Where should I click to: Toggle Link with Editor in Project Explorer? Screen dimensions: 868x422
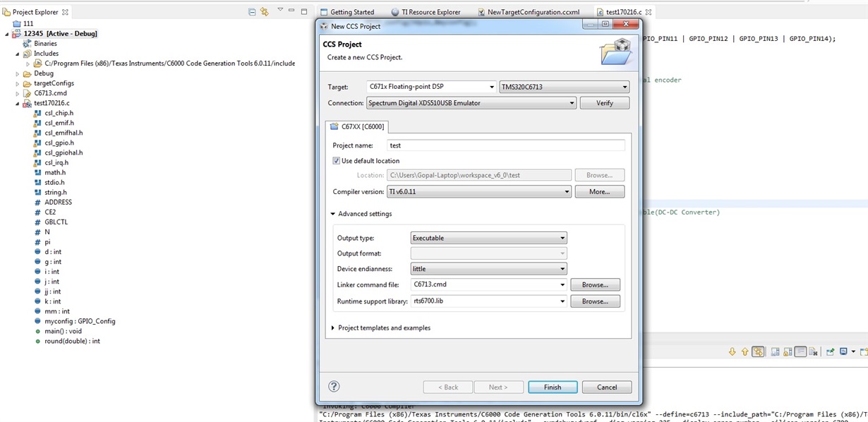coord(265,12)
